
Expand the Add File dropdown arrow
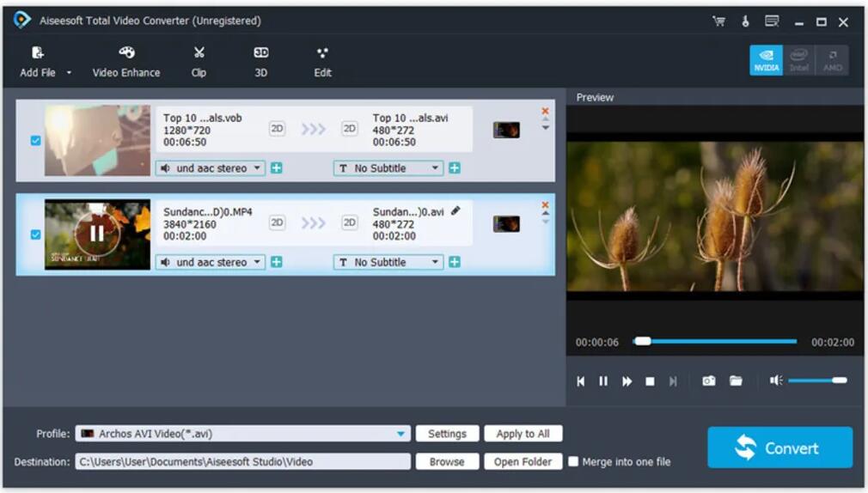pyautogui.click(x=69, y=72)
